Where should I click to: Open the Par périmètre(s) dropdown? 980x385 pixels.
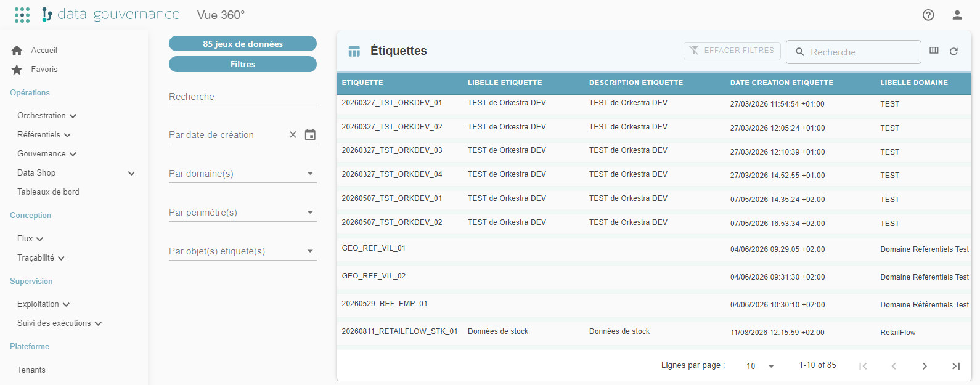[243, 213]
